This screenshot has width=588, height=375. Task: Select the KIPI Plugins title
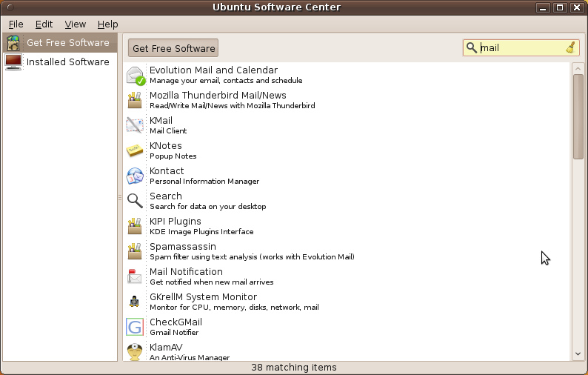click(x=175, y=222)
